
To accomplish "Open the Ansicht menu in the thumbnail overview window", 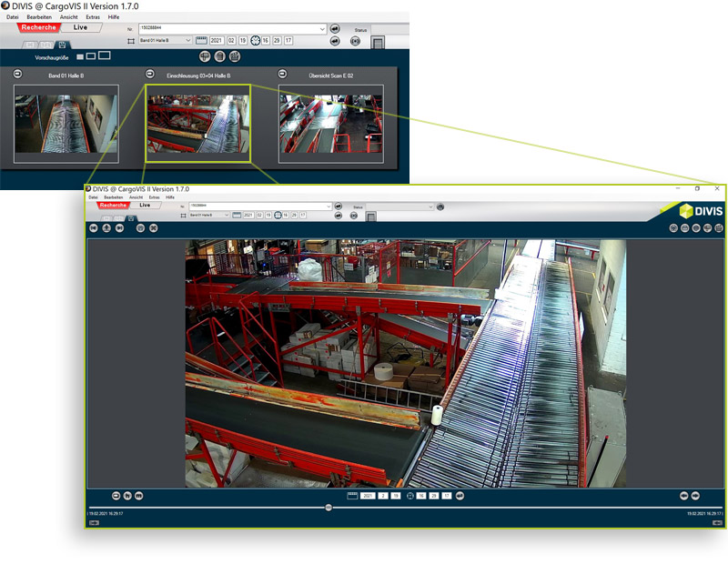I will tap(69, 17).
